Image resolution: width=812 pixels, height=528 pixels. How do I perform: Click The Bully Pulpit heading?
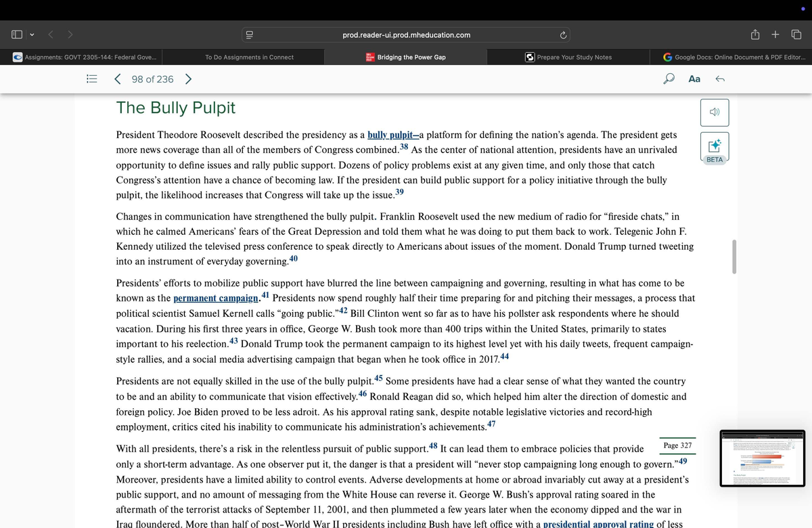[176, 108]
